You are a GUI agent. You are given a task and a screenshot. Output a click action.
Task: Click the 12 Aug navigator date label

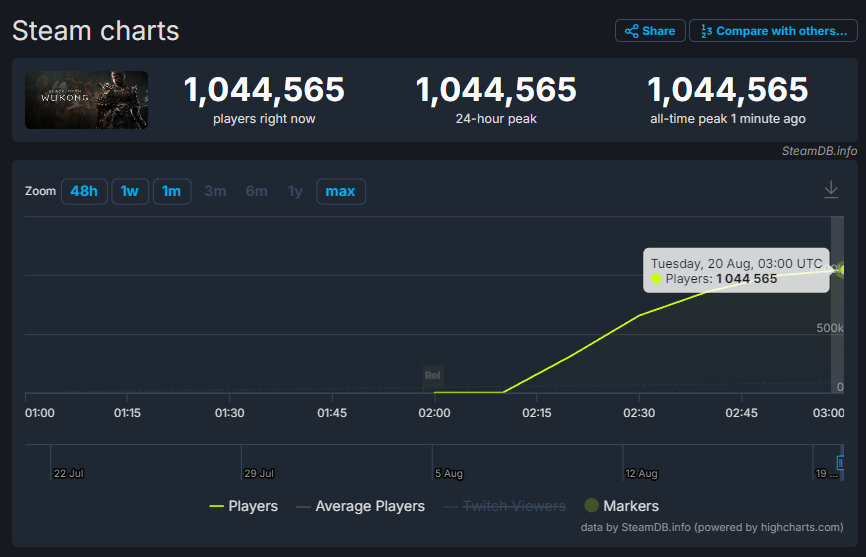[641, 473]
